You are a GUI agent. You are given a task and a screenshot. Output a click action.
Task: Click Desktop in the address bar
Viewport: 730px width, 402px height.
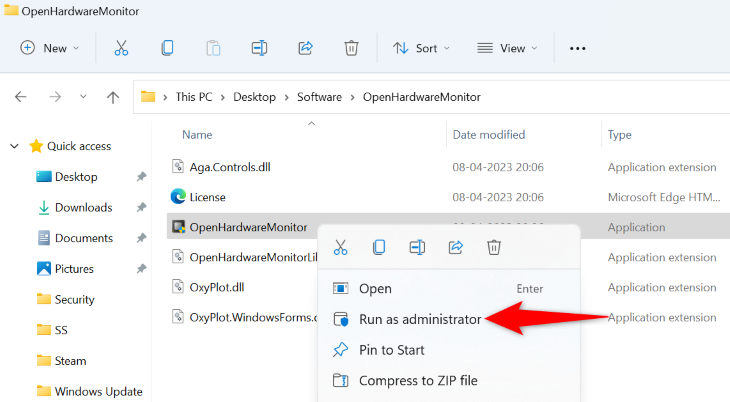point(254,97)
